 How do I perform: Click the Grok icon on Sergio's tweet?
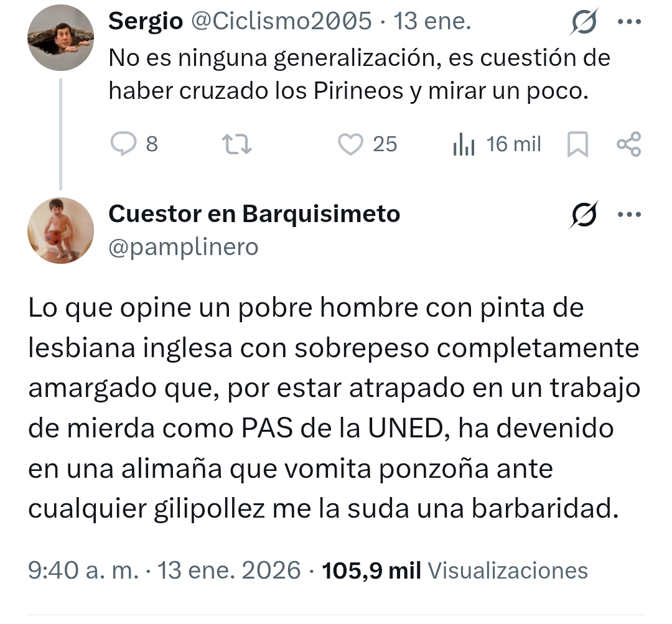(584, 24)
